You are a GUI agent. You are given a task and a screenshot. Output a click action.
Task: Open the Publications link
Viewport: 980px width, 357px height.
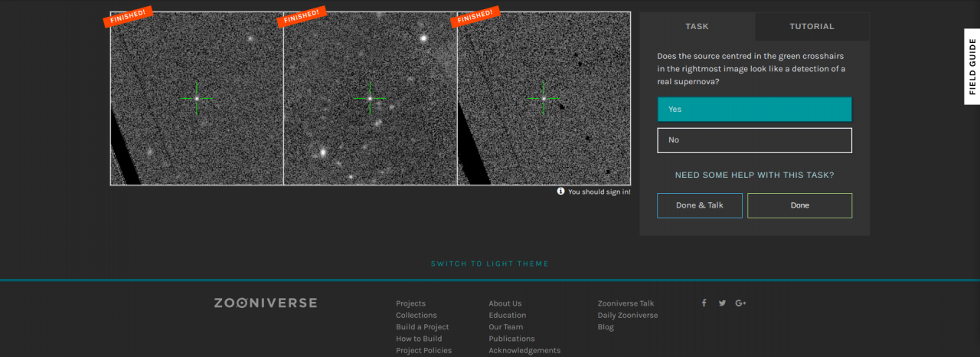pyautogui.click(x=512, y=339)
